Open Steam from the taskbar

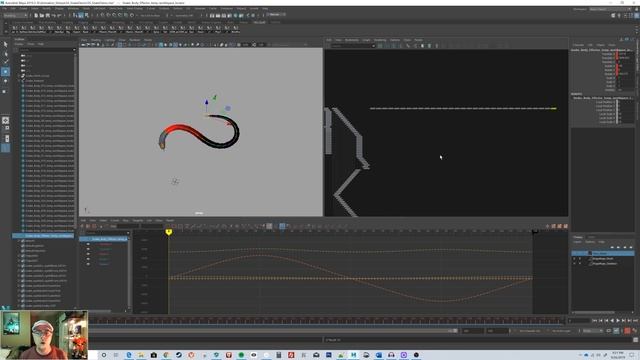click(x=179, y=355)
